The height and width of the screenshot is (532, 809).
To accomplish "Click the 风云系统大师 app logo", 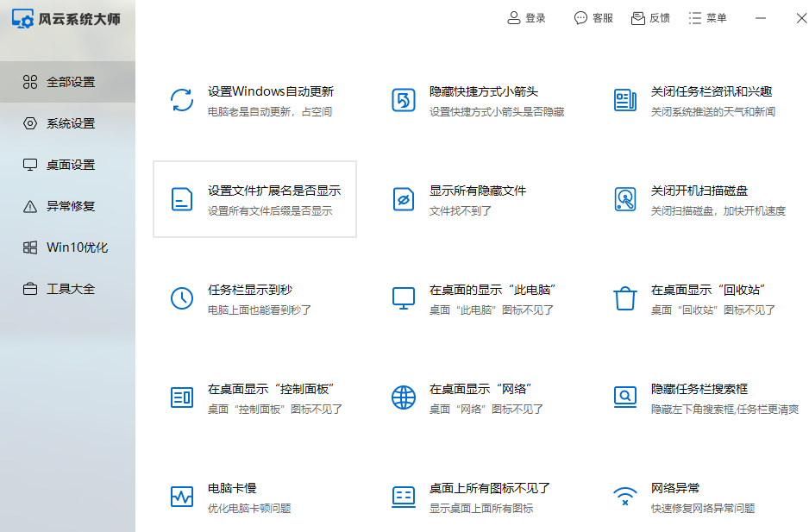I will 22,19.
